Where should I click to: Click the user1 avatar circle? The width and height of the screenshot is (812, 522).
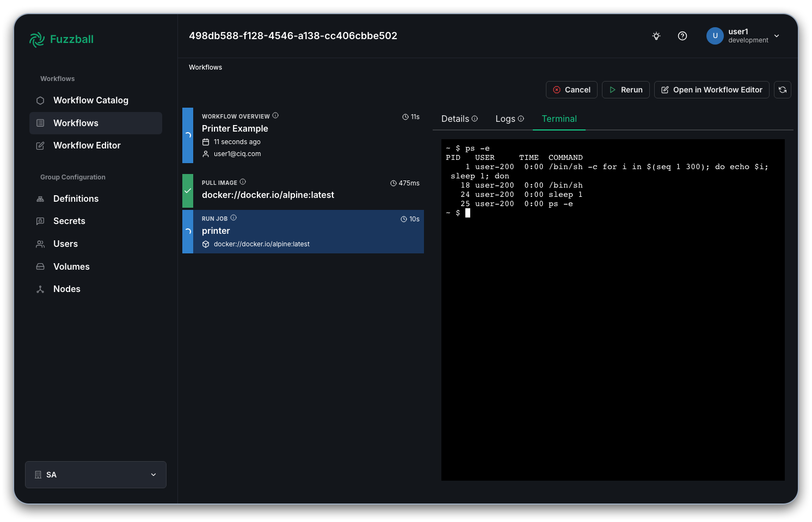point(715,36)
